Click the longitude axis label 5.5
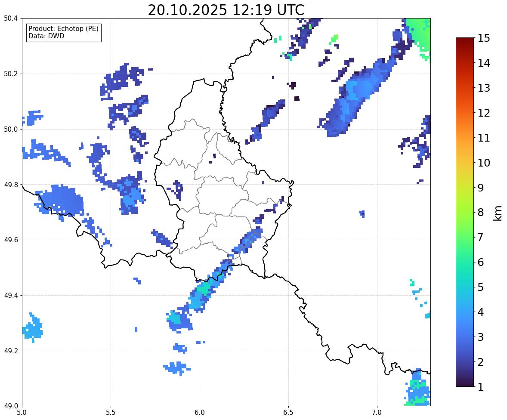Screen dimensions: 507x420 coord(111,413)
